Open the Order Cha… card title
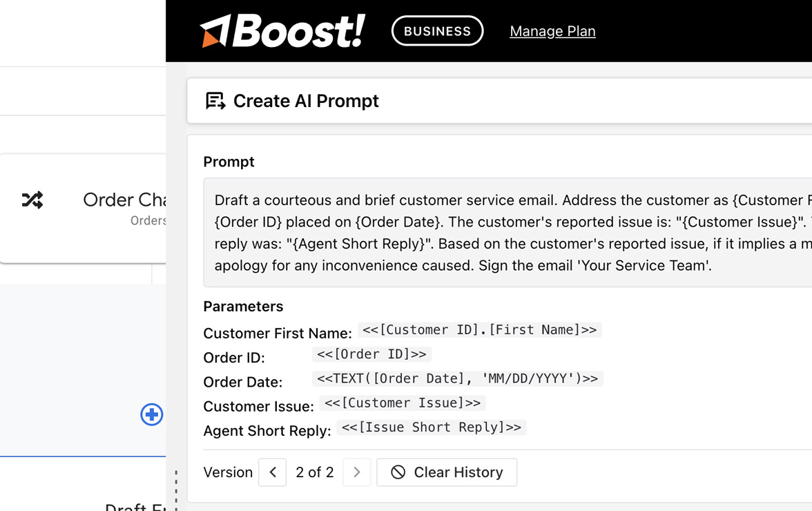Viewport: 812px width, 511px height. [x=124, y=200]
